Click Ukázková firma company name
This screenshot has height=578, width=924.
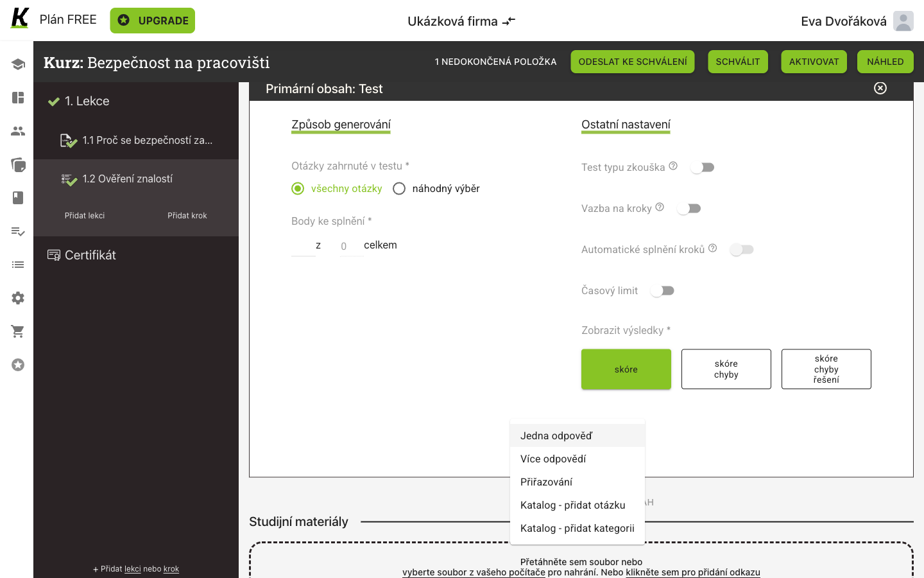click(452, 21)
